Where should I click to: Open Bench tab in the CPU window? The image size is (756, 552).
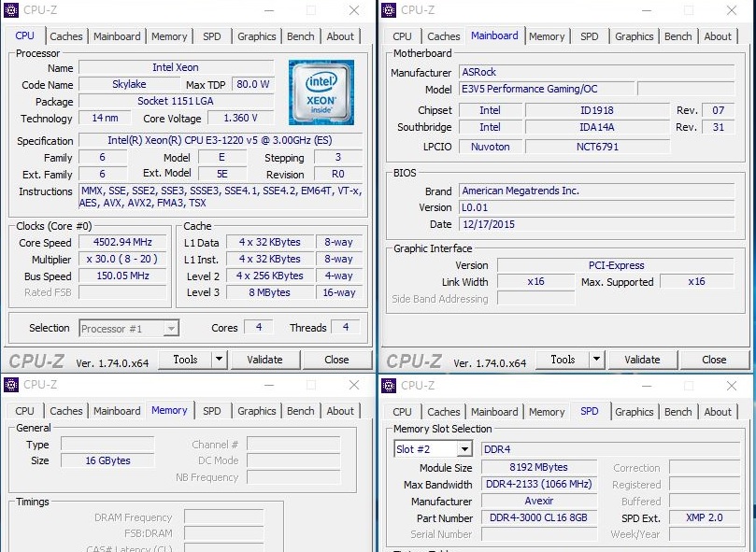pos(300,36)
